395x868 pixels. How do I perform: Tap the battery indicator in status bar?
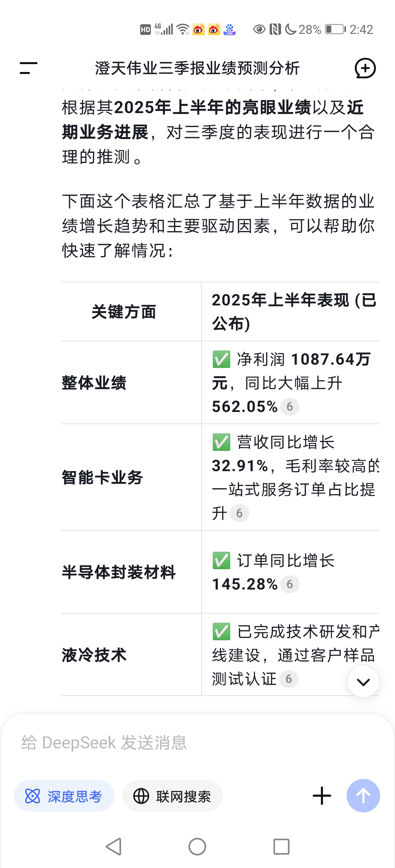click(335, 29)
